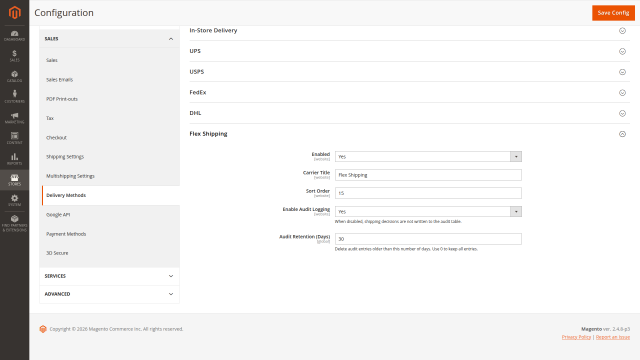Open Find Partners & Extensions icon

click(15, 224)
